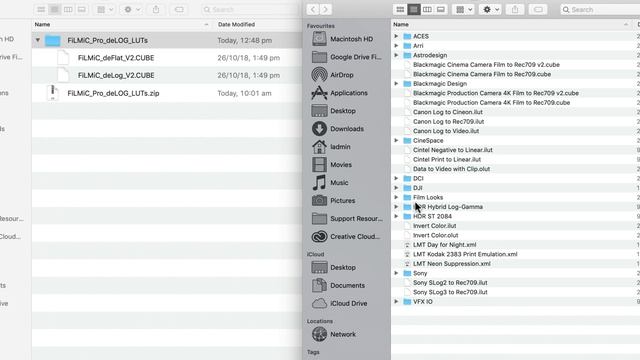640x360 pixels.
Task: Sort by Name column in right window
Action: tap(511, 24)
